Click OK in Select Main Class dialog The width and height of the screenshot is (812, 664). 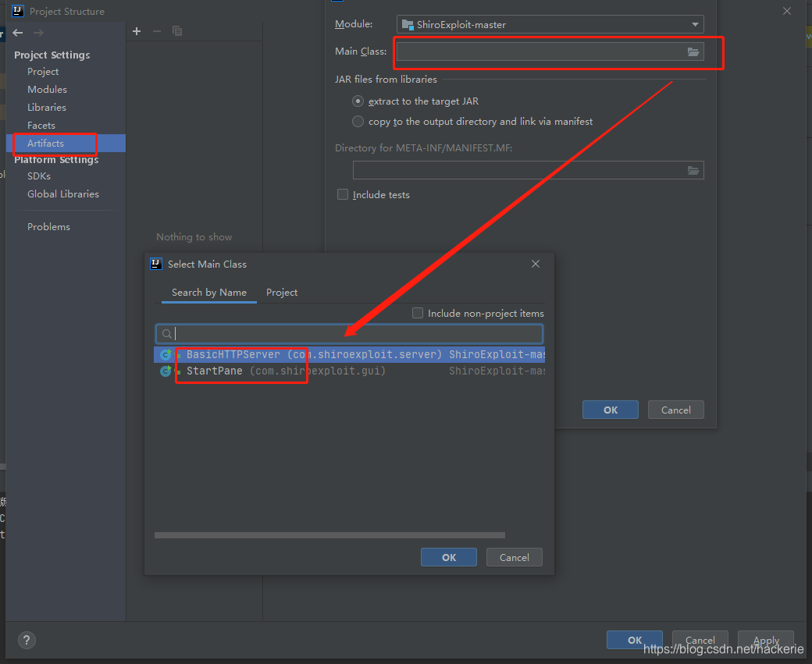(448, 557)
